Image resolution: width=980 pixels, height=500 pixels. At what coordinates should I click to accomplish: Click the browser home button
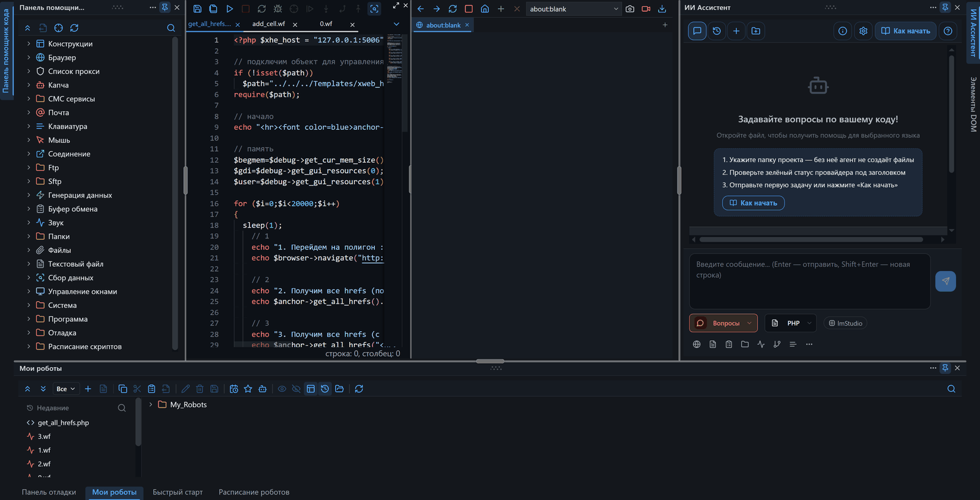(x=484, y=9)
